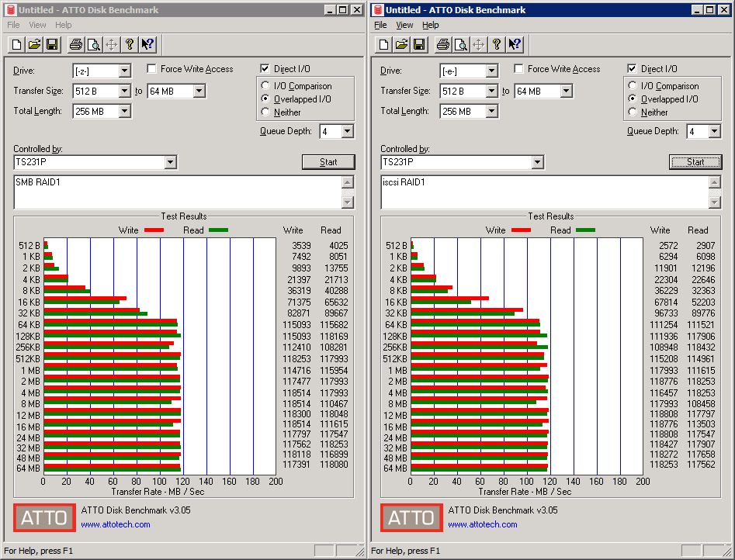Enable Force Write Access in left window
The height and width of the screenshot is (560, 735).
(151, 69)
